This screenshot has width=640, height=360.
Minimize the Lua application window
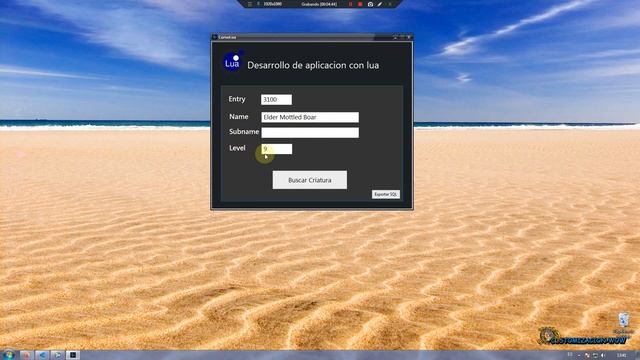395,37
